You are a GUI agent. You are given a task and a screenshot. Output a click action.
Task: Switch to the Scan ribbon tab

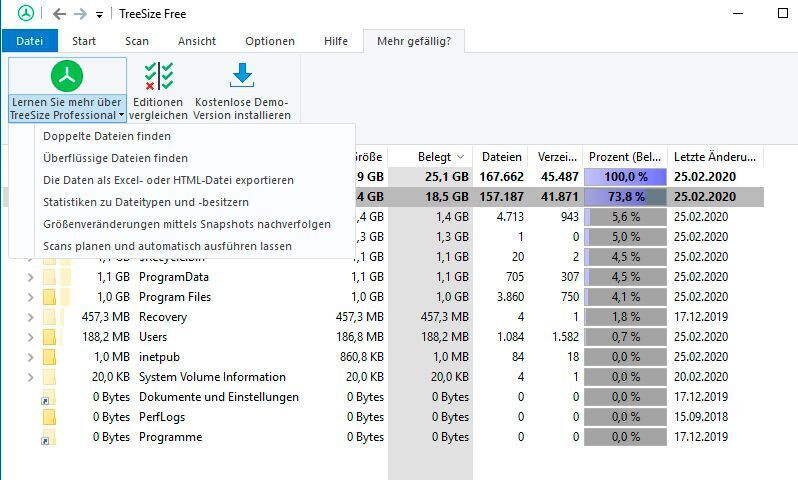137,41
